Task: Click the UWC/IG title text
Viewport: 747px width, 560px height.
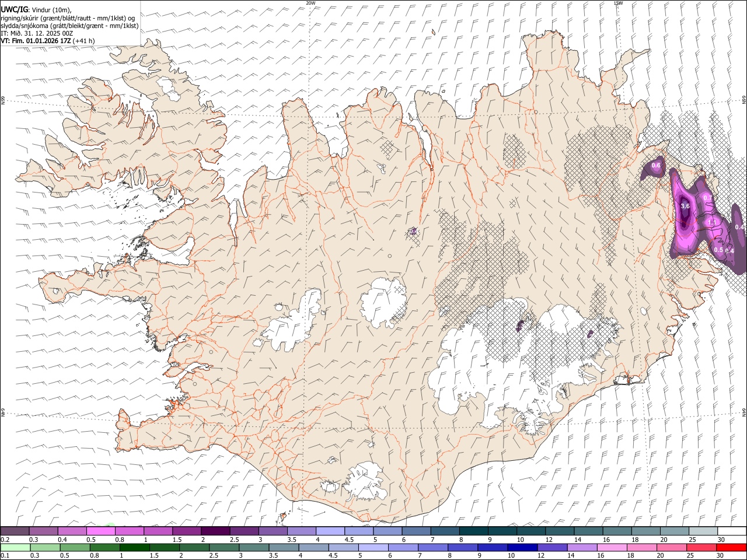Action: [x=15, y=9]
